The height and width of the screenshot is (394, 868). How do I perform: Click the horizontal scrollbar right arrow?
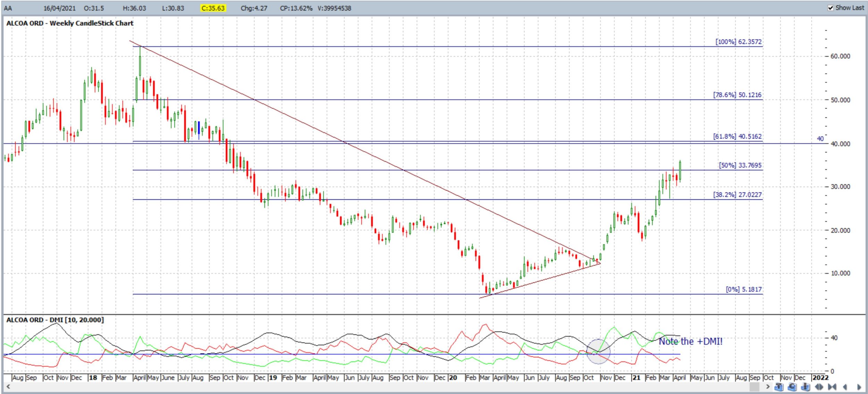click(768, 387)
